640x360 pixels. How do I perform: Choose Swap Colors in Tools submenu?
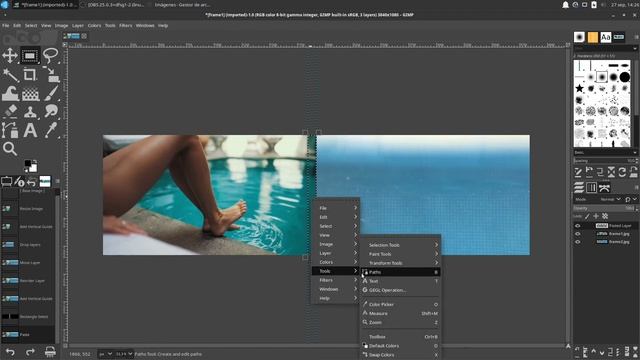[401, 355]
